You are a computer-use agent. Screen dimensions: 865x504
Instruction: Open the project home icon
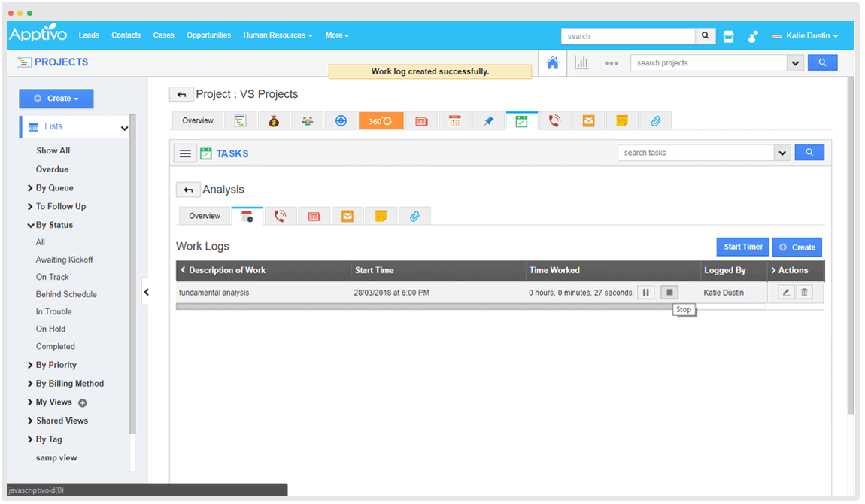[552, 63]
